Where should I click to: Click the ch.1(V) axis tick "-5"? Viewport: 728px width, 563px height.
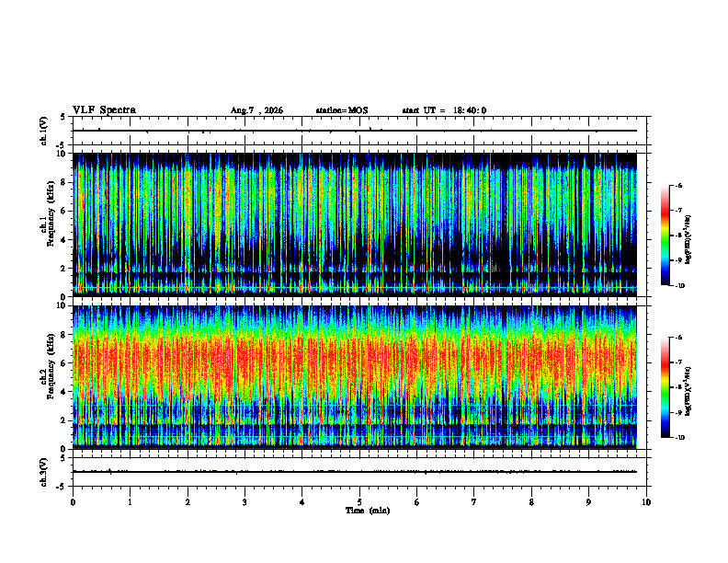point(62,145)
